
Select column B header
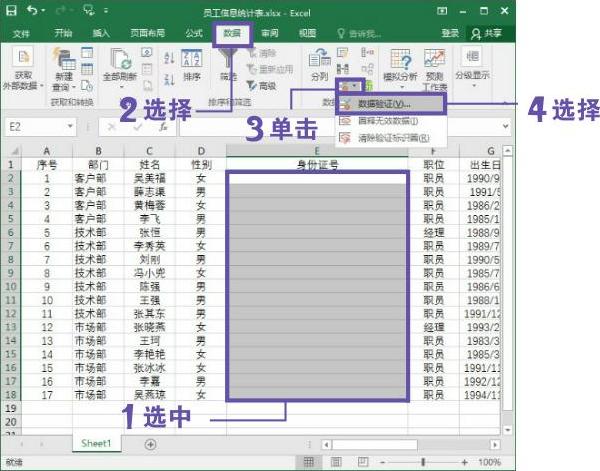point(98,151)
